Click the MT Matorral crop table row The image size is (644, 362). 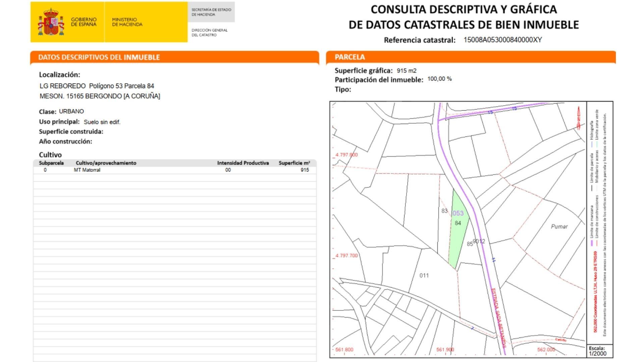coord(174,170)
